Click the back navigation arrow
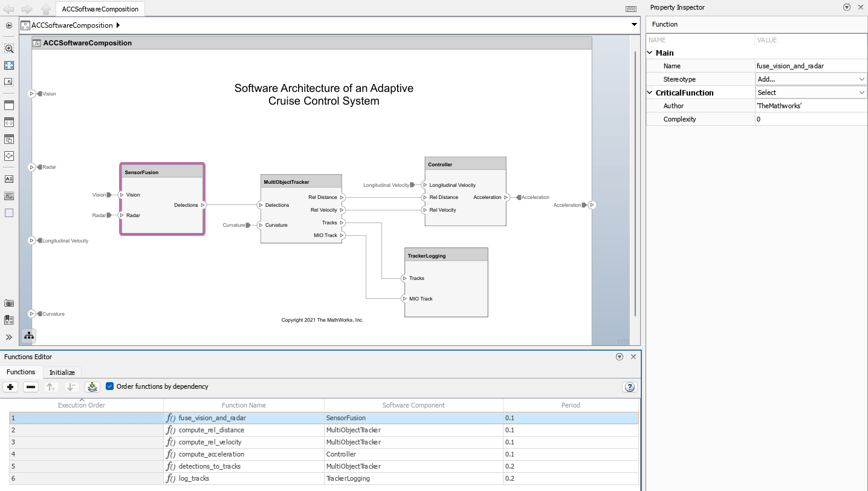This screenshot has width=868, height=491. tap(8, 8)
